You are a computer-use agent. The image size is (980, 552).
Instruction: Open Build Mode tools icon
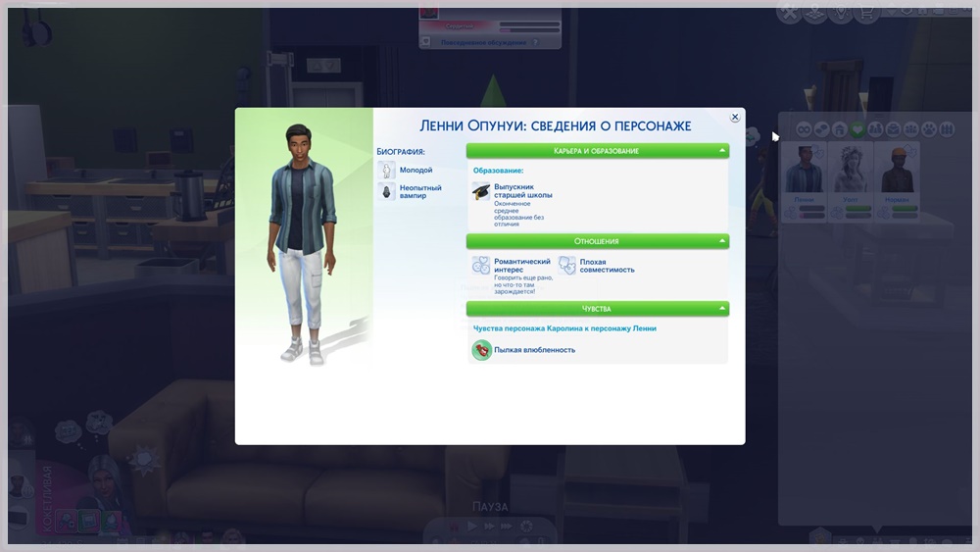[790, 11]
